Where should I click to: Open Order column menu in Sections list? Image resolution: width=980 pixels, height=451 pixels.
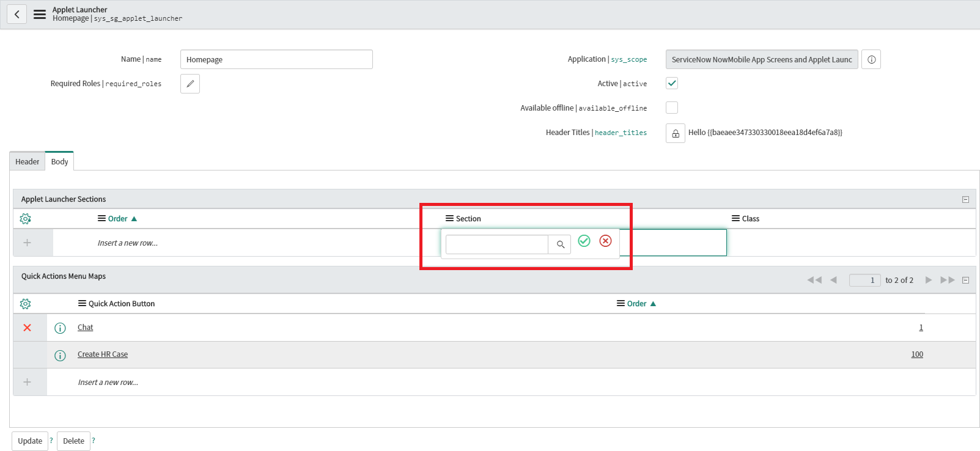[x=102, y=219]
